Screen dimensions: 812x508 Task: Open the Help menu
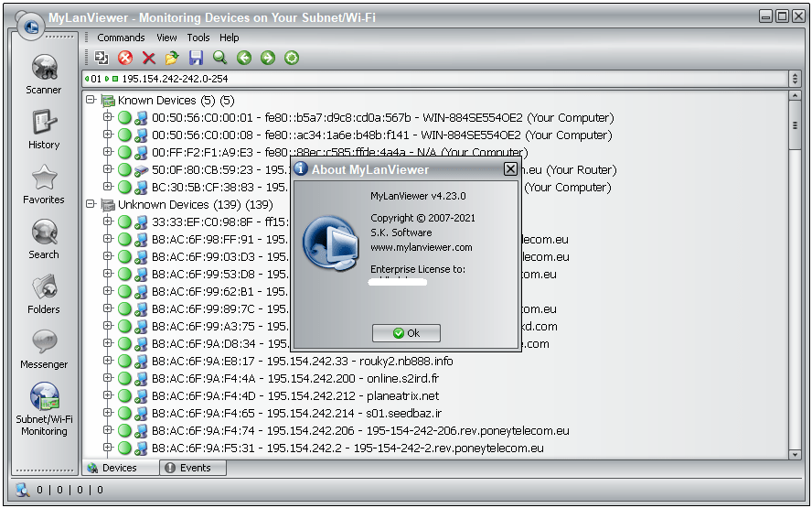229,38
